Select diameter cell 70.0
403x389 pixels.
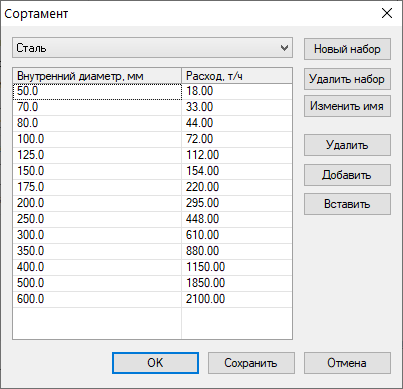(97, 107)
